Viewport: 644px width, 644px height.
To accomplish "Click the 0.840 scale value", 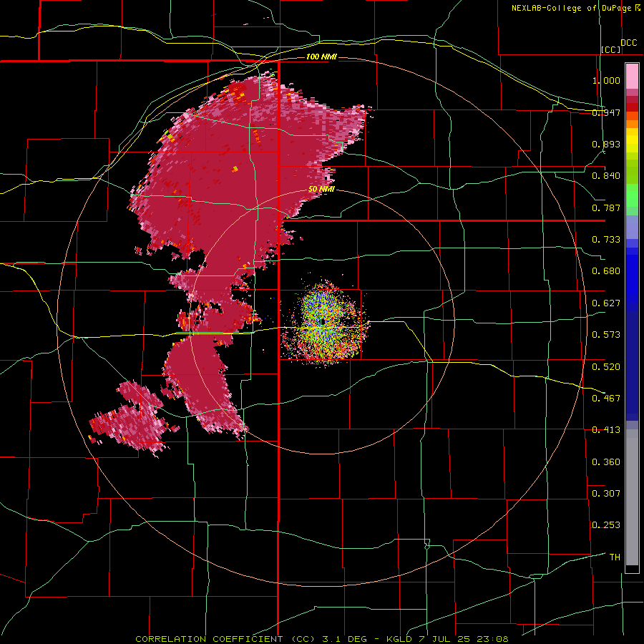I will click(606, 176).
